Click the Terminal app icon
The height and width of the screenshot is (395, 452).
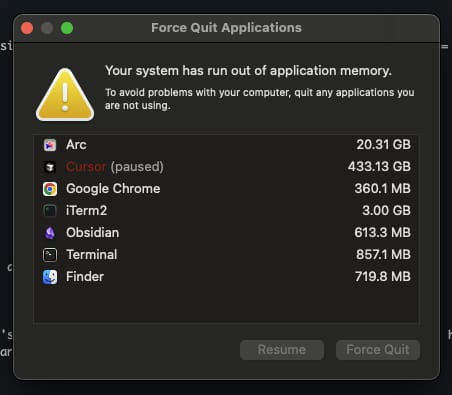tap(50, 255)
